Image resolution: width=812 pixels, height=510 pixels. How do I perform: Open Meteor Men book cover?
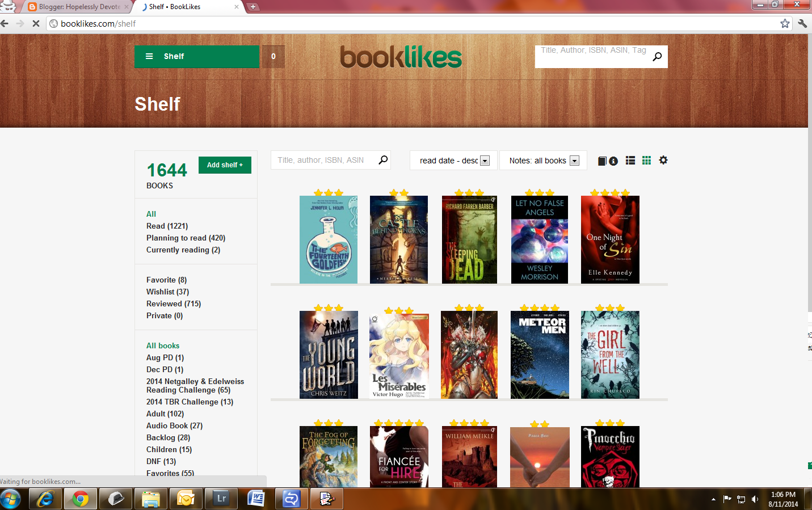point(540,355)
